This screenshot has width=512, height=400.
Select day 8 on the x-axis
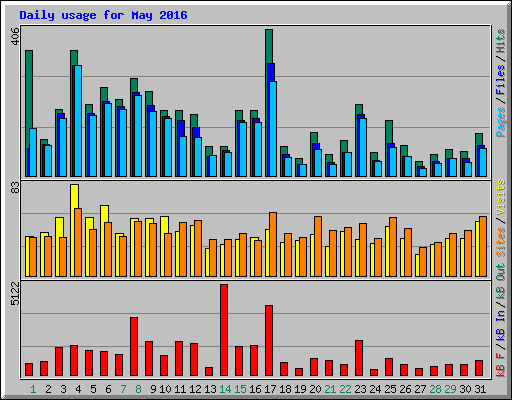point(138,389)
